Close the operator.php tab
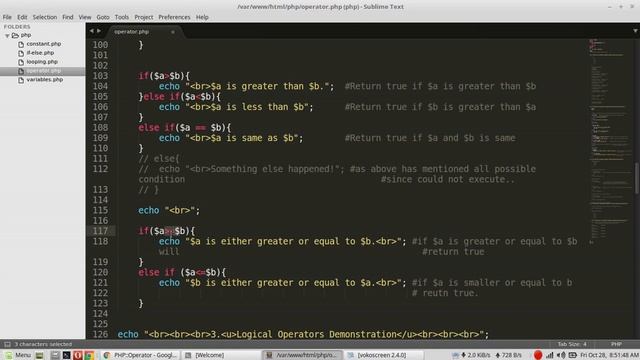Image resolution: width=640 pixels, height=360 pixels. click(x=173, y=32)
